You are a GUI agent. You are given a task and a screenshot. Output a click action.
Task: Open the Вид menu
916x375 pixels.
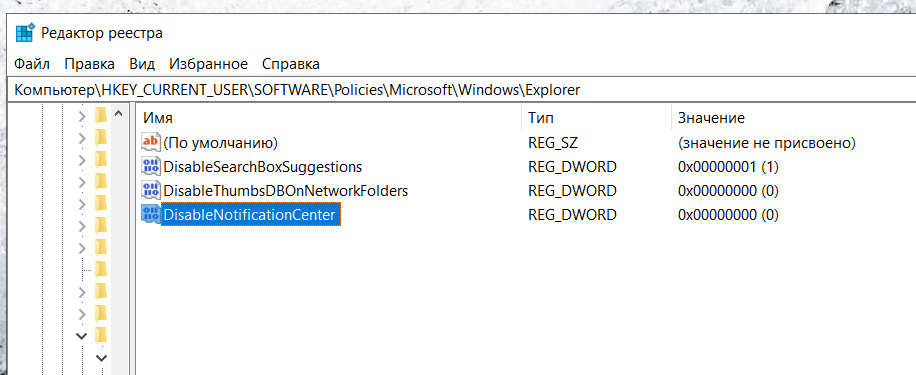142,64
